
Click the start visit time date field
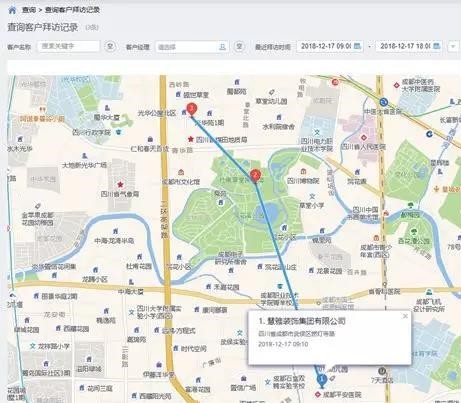pyautogui.click(x=330, y=46)
